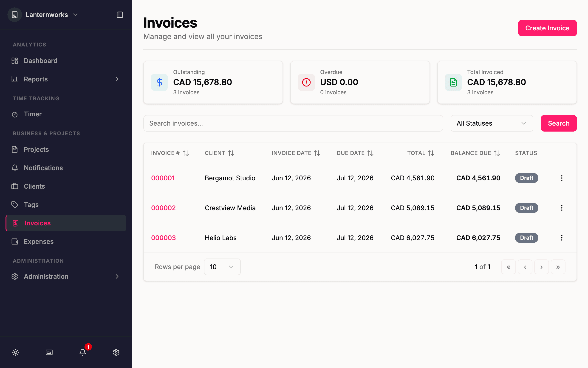
Task: Open keyboard shortcuts via keyboard icon
Action: 49,352
